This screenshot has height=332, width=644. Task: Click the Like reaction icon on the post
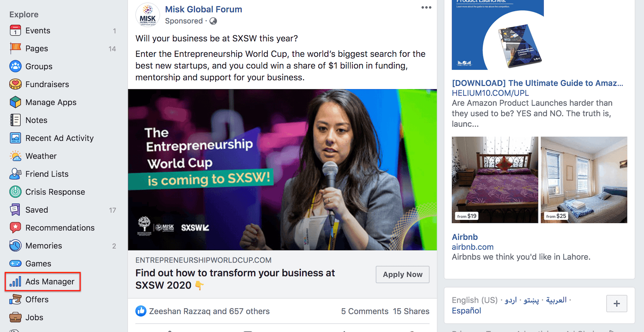tap(141, 311)
